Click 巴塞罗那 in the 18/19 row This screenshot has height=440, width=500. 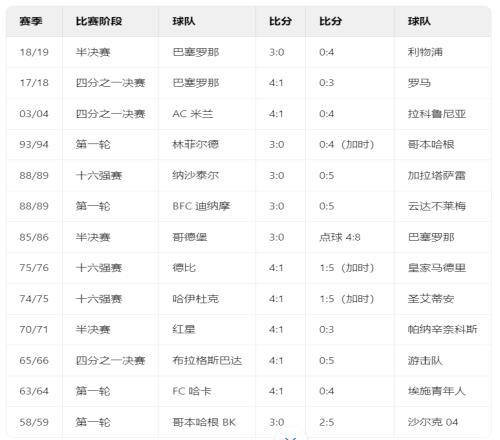pos(196,52)
